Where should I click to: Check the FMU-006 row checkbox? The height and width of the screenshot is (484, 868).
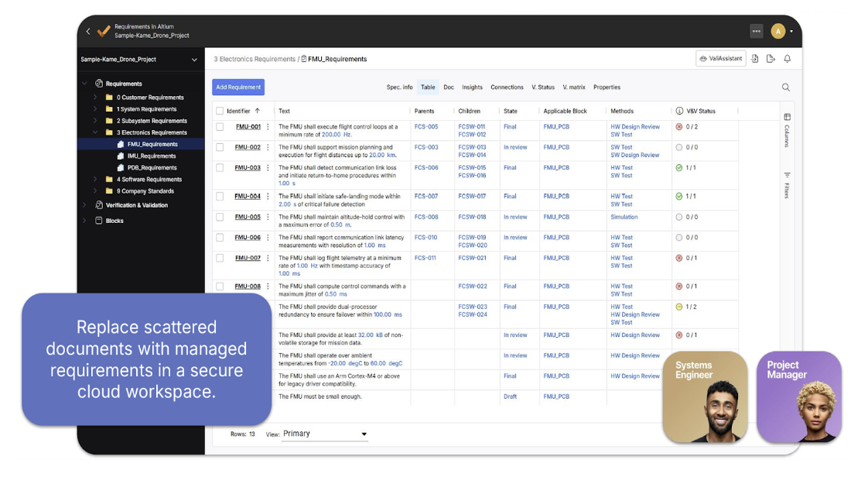(x=220, y=237)
